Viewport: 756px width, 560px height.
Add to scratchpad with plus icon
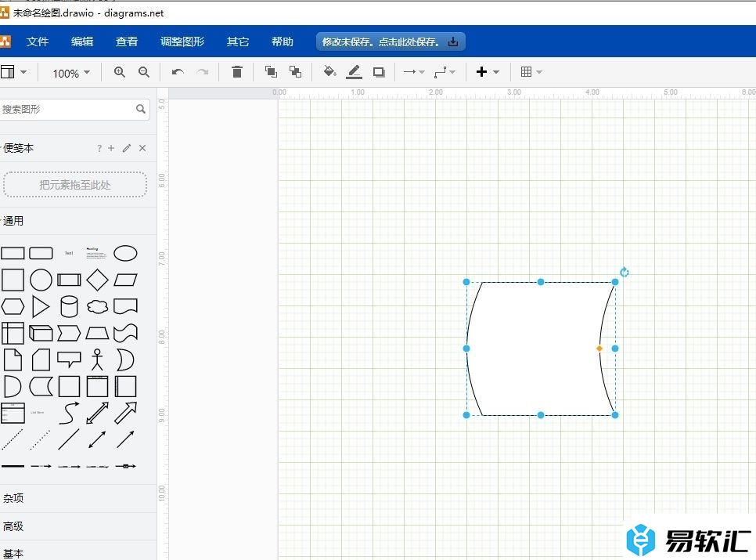tap(111, 148)
